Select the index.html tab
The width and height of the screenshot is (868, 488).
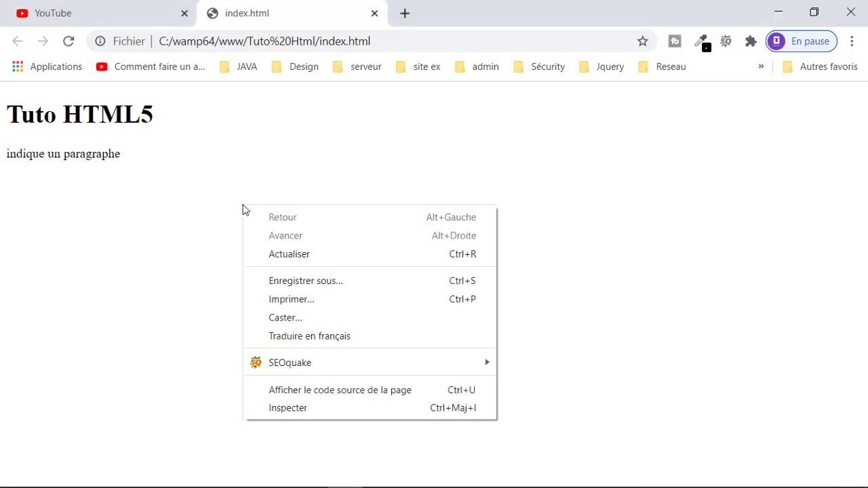292,14
